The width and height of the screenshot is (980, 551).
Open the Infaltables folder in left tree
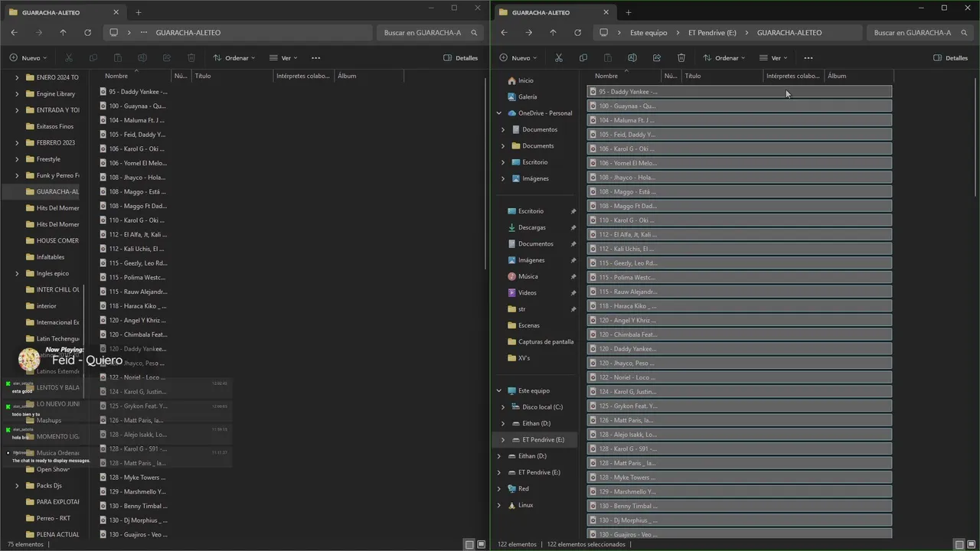coord(44,256)
